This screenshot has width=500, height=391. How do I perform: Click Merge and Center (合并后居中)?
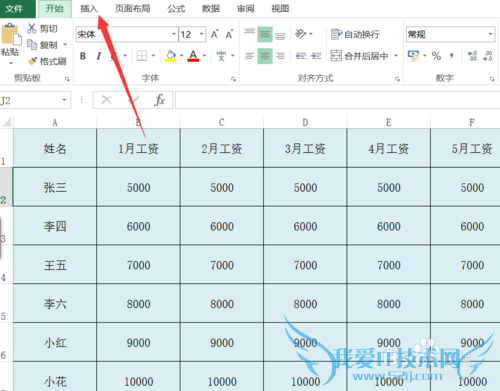[360, 56]
